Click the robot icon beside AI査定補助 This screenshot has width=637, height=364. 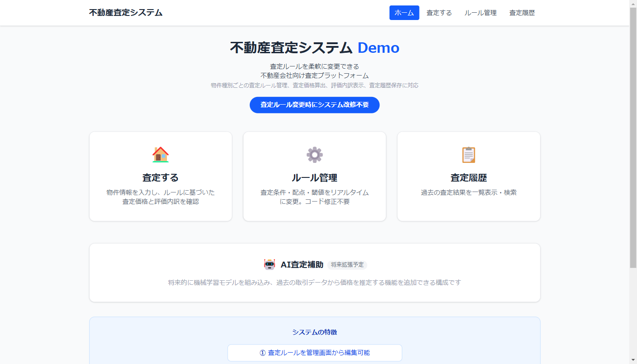point(270,264)
